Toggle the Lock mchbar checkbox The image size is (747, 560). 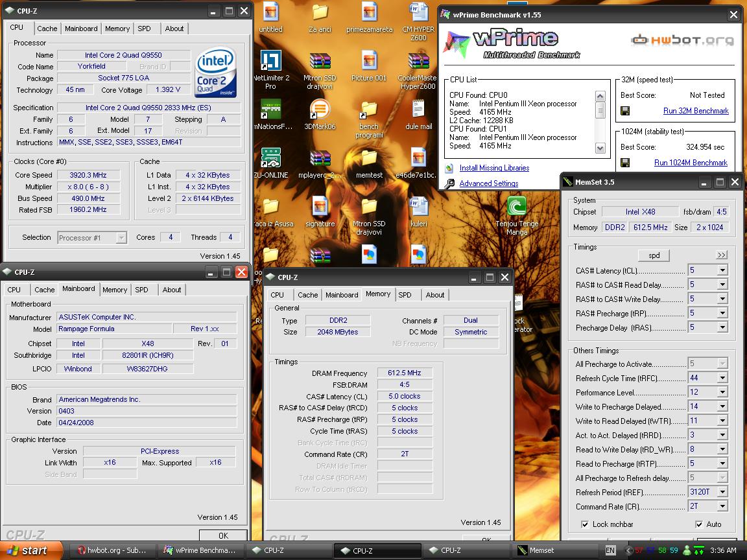click(584, 524)
